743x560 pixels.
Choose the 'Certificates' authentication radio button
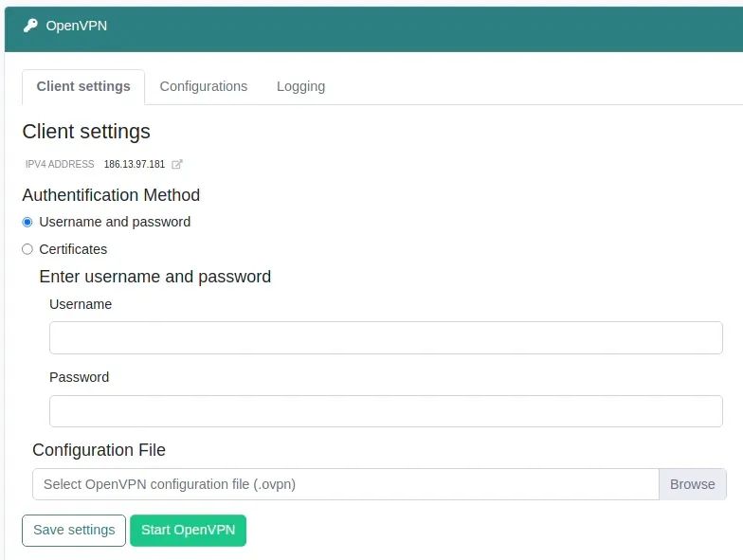pyautogui.click(x=27, y=249)
